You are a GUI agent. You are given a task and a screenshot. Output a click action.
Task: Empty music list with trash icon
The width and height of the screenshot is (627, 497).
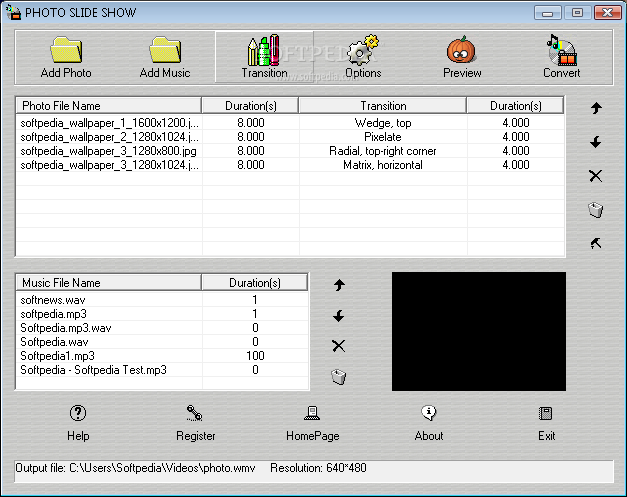coord(339,376)
